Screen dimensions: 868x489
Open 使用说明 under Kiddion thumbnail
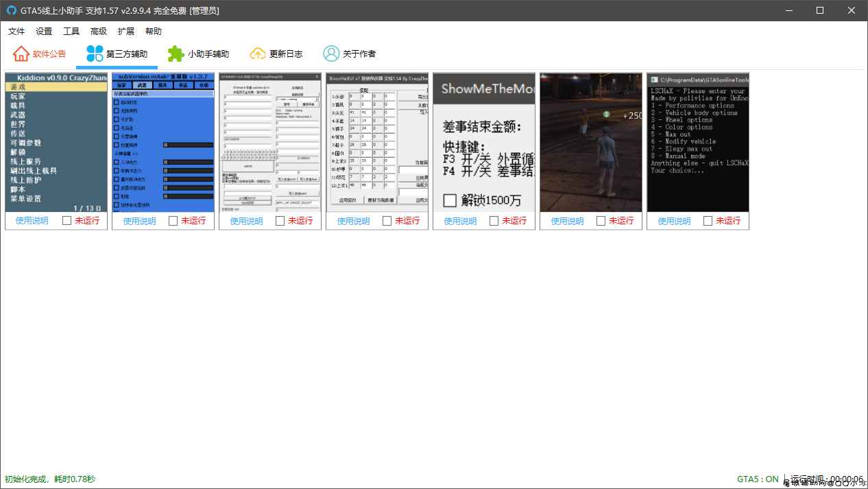[x=32, y=221]
